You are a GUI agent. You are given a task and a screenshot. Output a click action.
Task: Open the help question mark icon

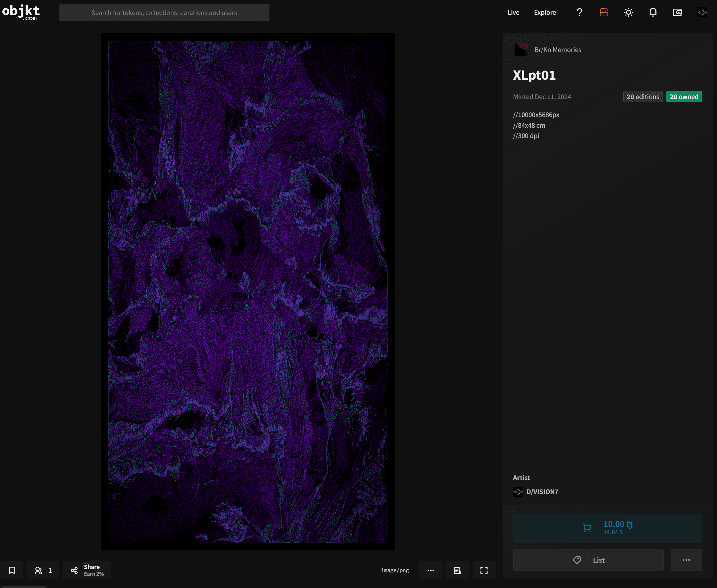pyautogui.click(x=579, y=13)
